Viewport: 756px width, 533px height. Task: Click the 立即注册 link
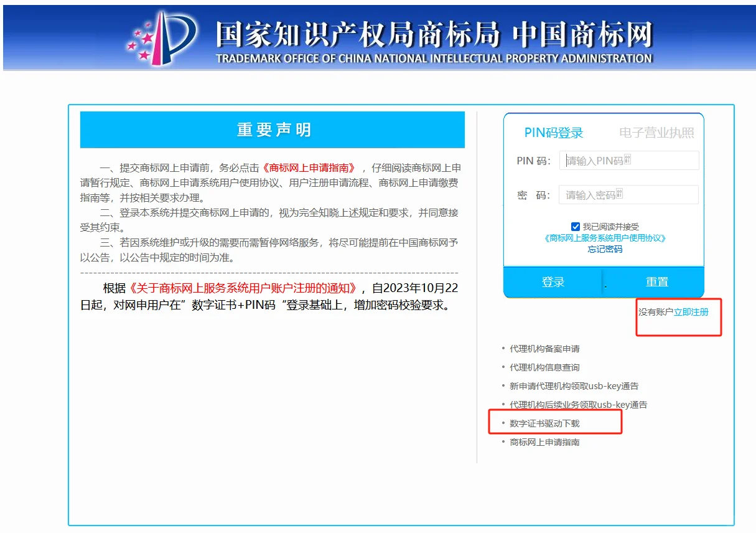691,311
